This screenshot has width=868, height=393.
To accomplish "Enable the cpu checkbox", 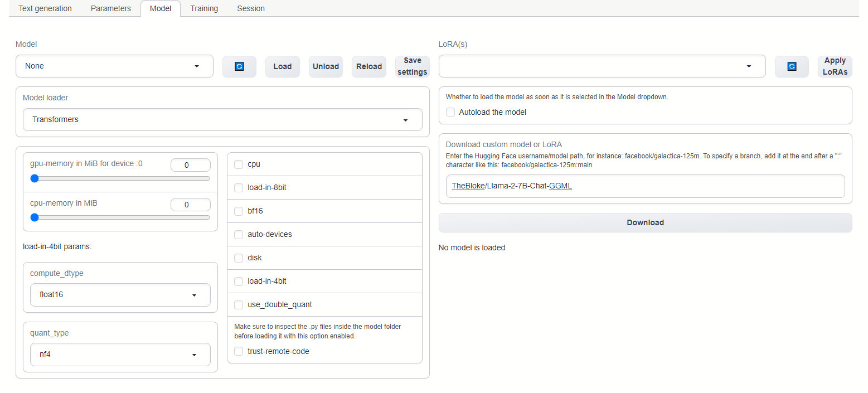I will pyautogui.click(x=239, y=164).
